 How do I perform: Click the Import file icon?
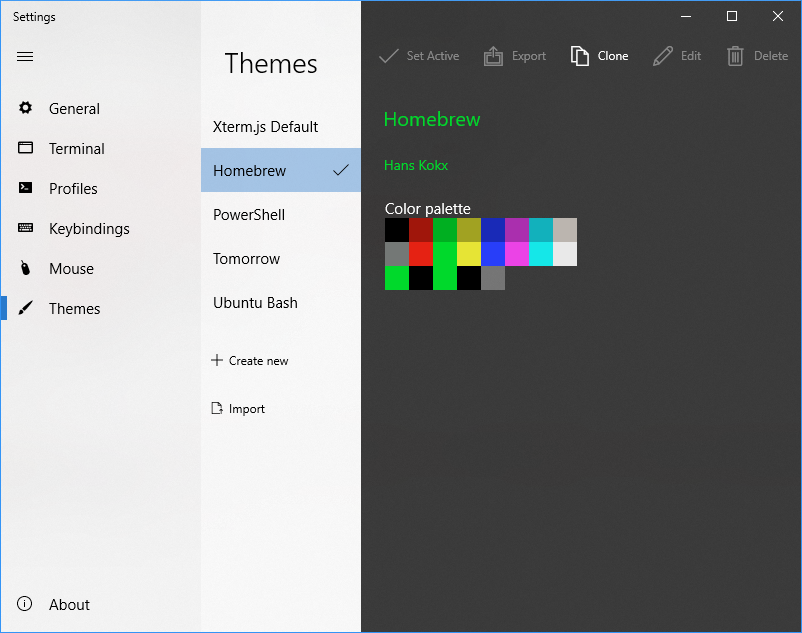217,408
